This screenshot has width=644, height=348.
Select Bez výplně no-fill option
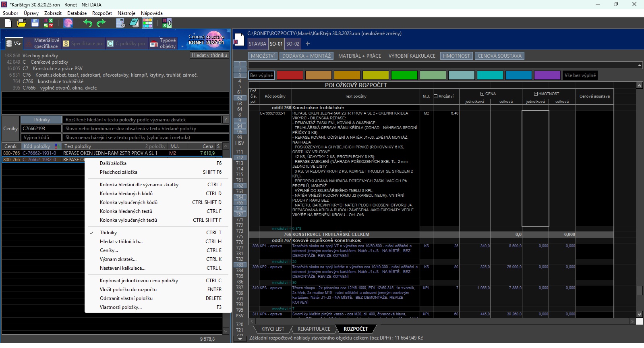261,75
